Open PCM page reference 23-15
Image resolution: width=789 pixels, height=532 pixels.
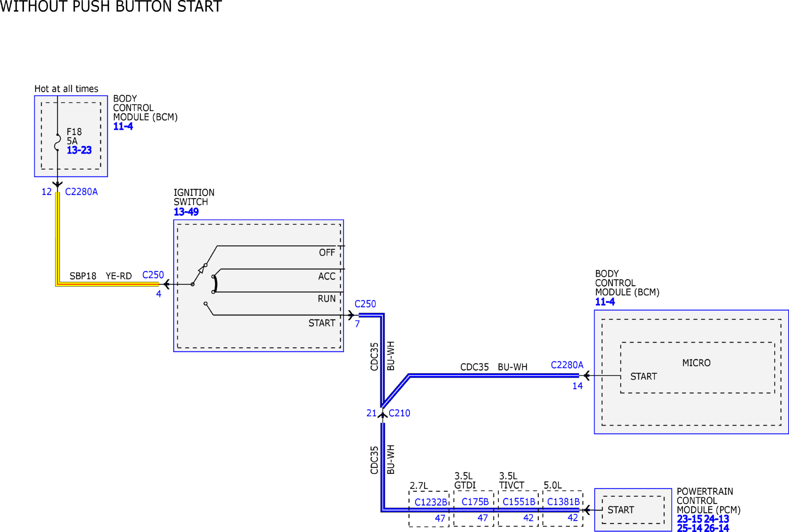click(689, 519)
